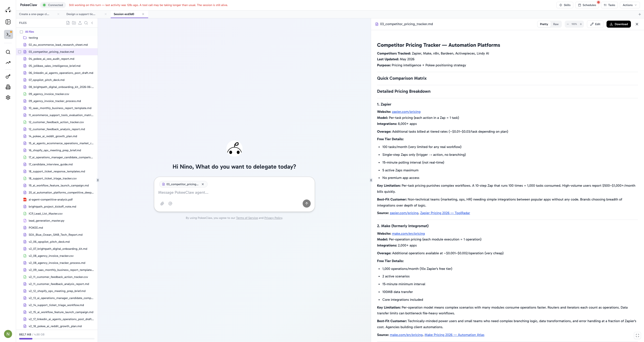Viewport: 644px width, 342px height.
Task: Open the zapier.com/pricing Website link
Action: [x=406, y=112]
